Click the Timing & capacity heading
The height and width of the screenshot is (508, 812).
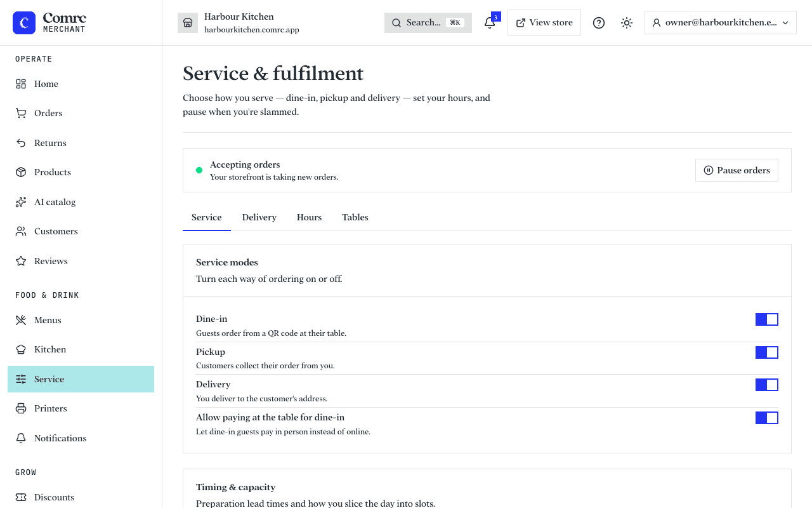[x=236, y=487]
